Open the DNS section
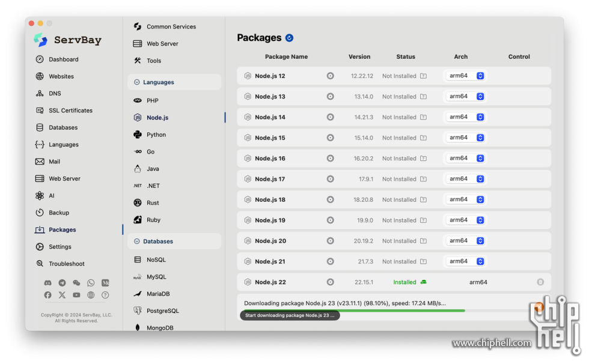589x364 pixels. pos(48,94)
